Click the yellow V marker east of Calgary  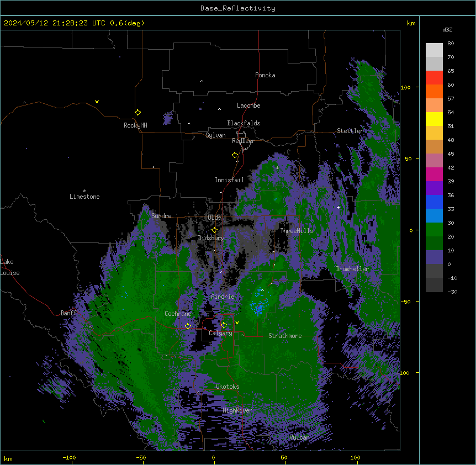pos(237,323)
